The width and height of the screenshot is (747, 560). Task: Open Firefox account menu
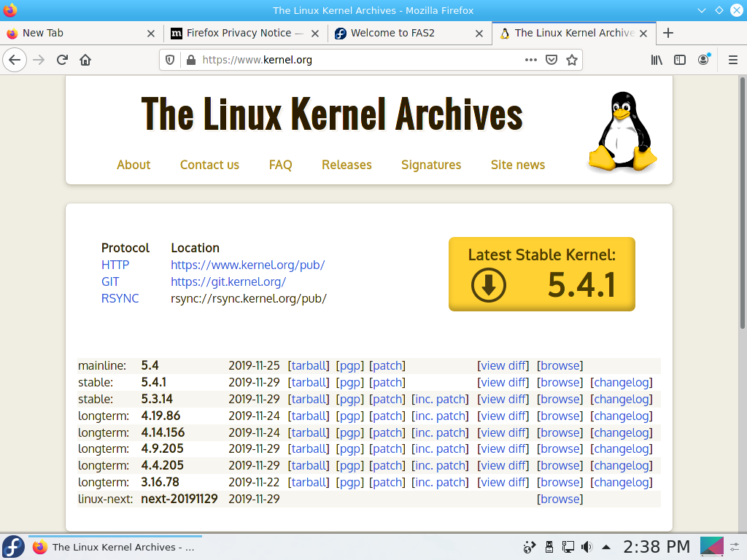pos(704,60)
